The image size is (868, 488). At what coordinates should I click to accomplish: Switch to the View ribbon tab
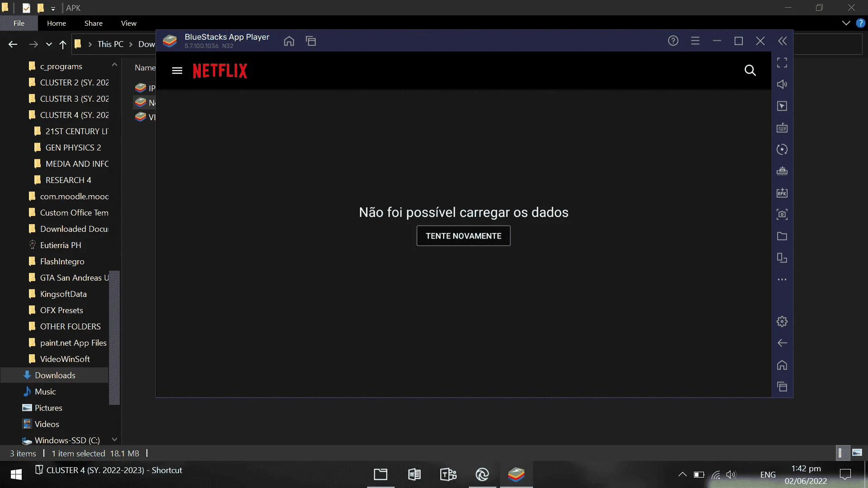coord(129,23)
